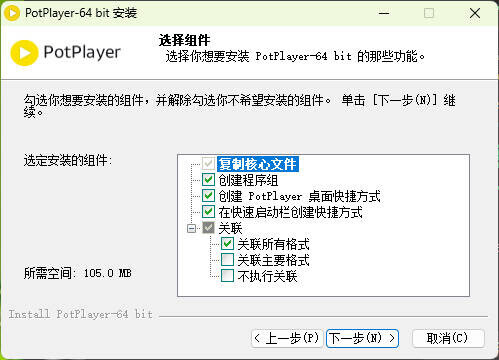Cancel installation with 取消(C) button
Screen dimensions: 499x360
[x=448, y=338]
